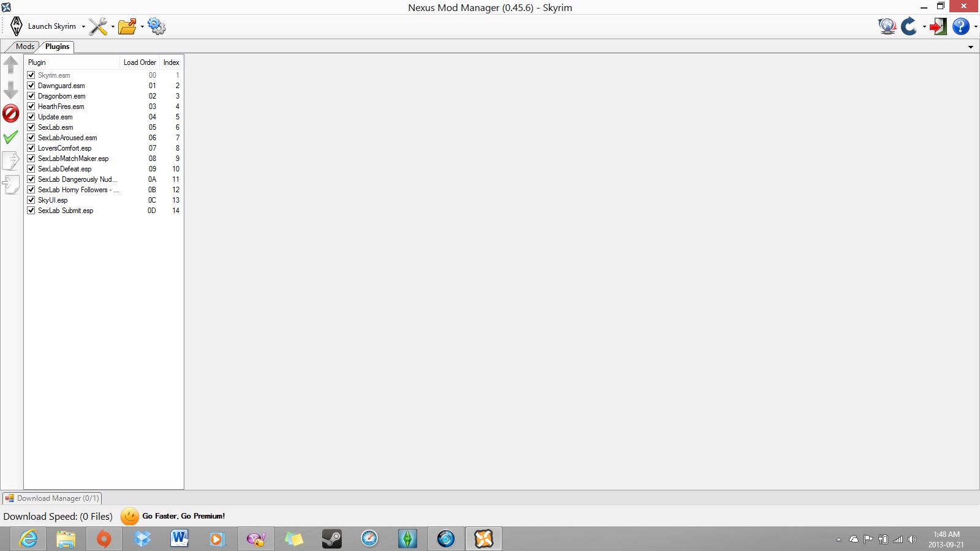This screenshot has width=980, height=551.
Task: Select the Plugins tab
Action: [x=58, y=47]
